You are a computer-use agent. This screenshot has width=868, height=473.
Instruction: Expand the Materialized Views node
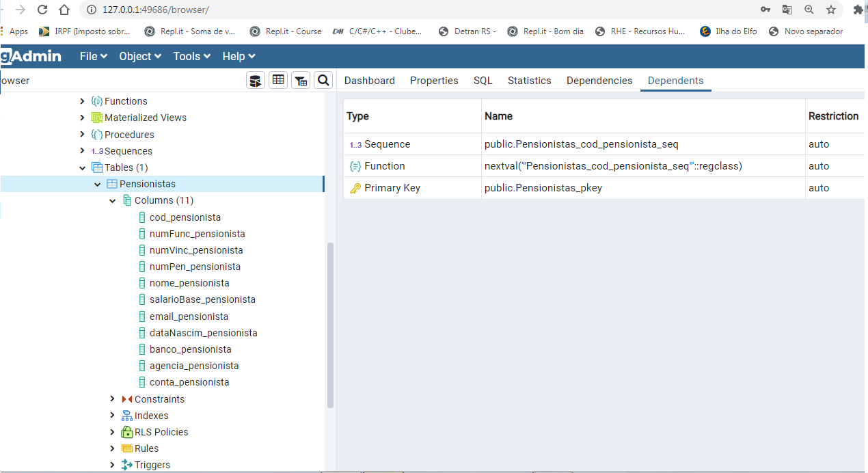[83, 118]
